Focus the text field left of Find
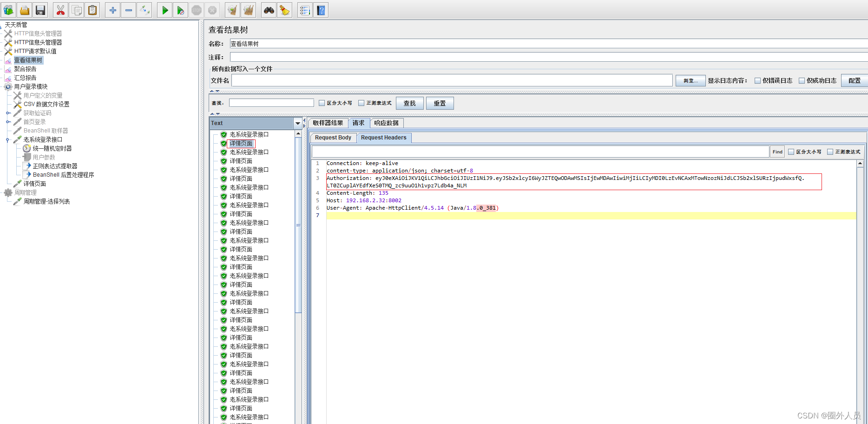868x424 pixels. [x=540, y=152]
